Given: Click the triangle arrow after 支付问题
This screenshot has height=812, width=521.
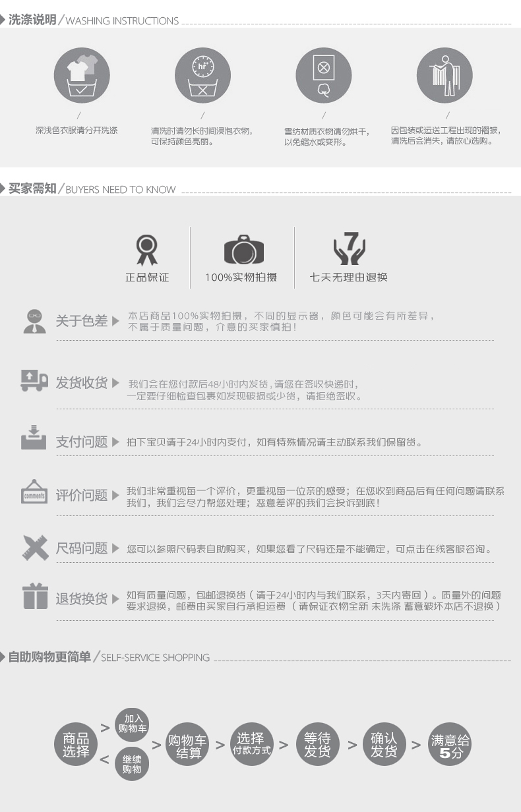Looking at the screenshot, I should [x=116, y=442].
